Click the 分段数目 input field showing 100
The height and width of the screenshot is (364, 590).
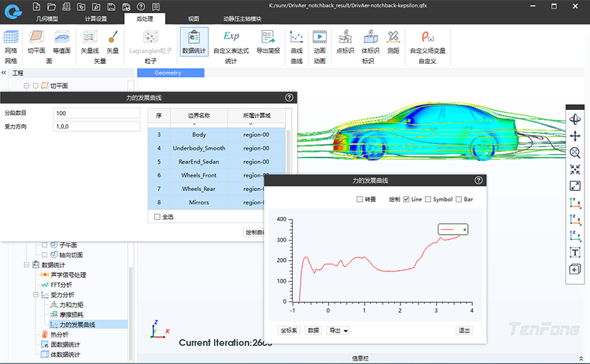coord(96,113)
